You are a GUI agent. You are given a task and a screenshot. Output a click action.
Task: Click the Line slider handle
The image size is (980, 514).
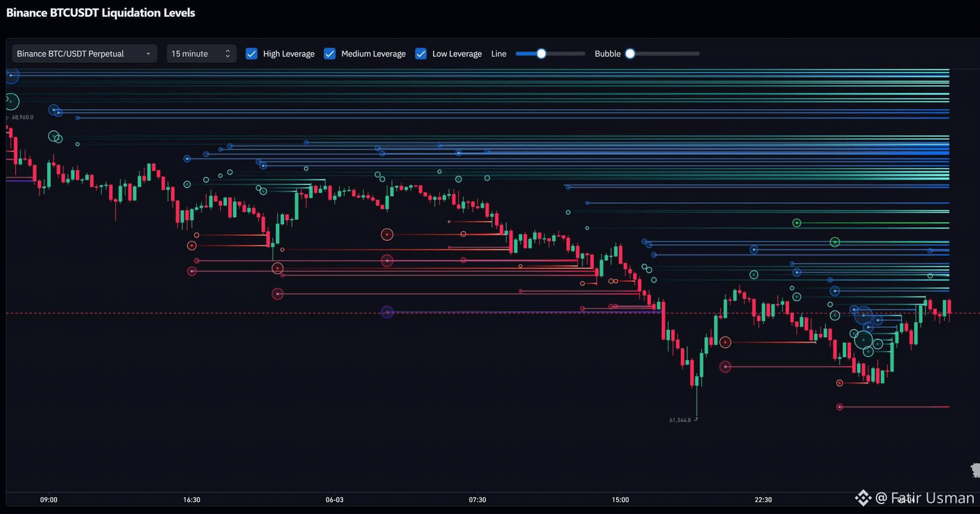(x=541, y=54)
